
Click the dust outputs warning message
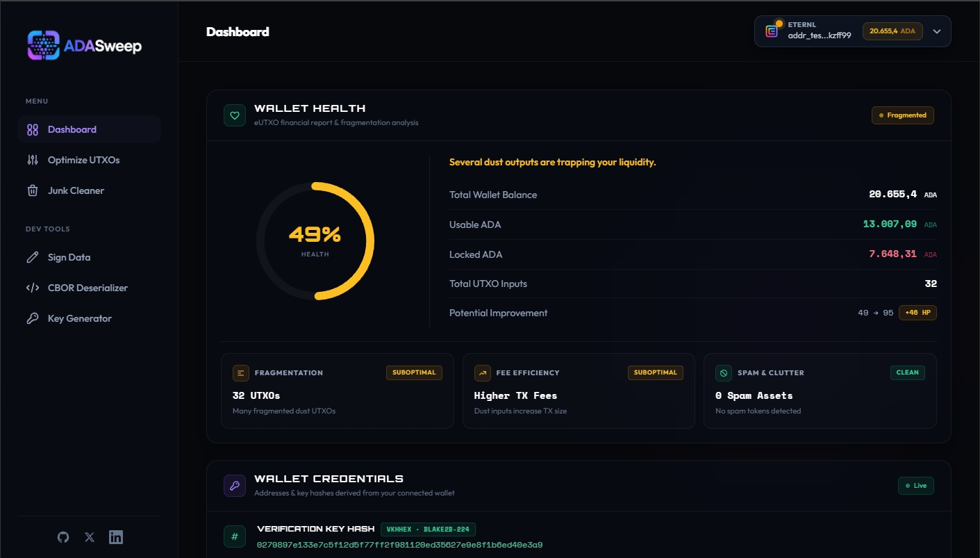coord(553,163)
